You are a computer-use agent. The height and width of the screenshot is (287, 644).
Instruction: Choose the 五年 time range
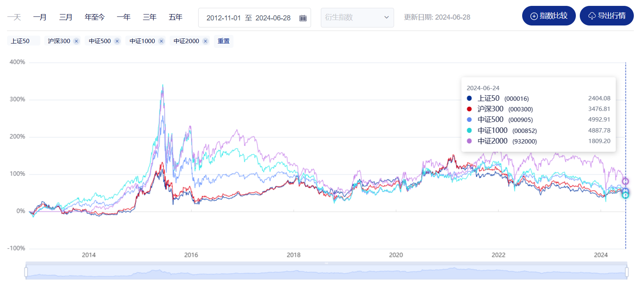tap(175, 17)
